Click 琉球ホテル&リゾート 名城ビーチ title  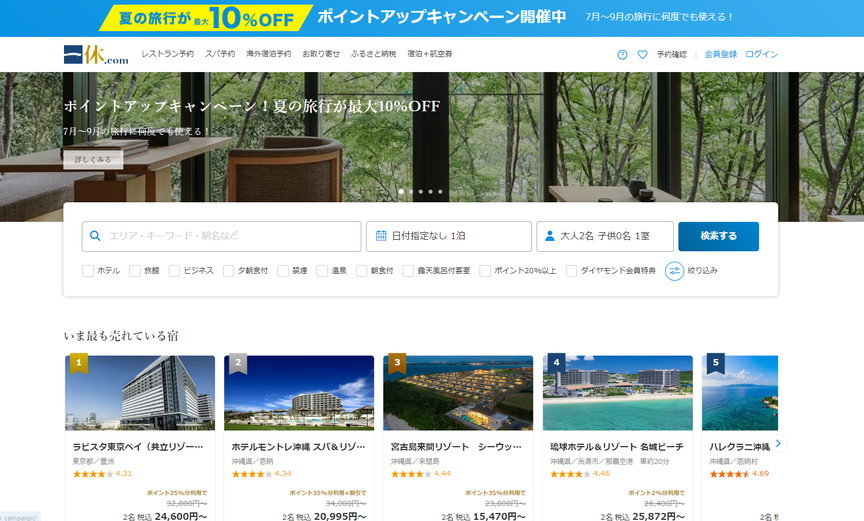click(x=617, y=447)
